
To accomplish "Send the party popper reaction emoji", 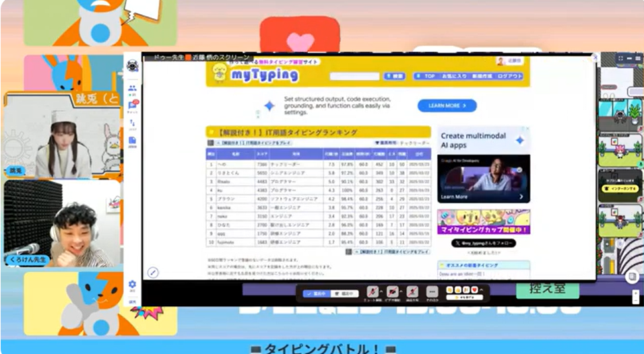I will 466,290.
